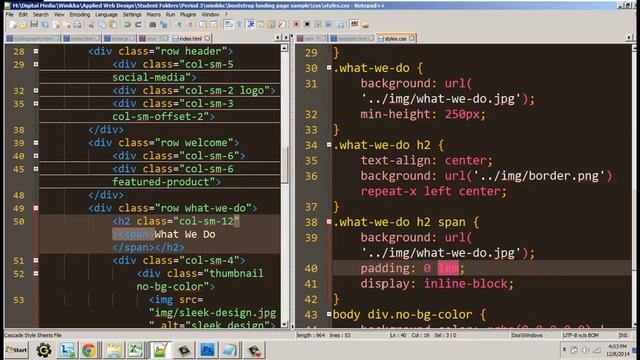Image resolution: width=640 pixels, height=360 pixels.
Task: Toggle Word Wrap from the toolbar
Action: tap(228, 24)
